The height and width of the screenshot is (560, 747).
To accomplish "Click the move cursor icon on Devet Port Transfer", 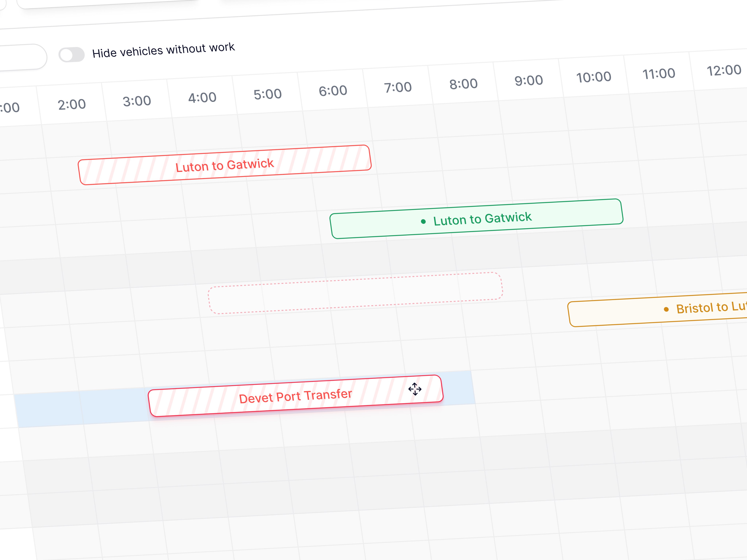I will click(x=415, y=389).
